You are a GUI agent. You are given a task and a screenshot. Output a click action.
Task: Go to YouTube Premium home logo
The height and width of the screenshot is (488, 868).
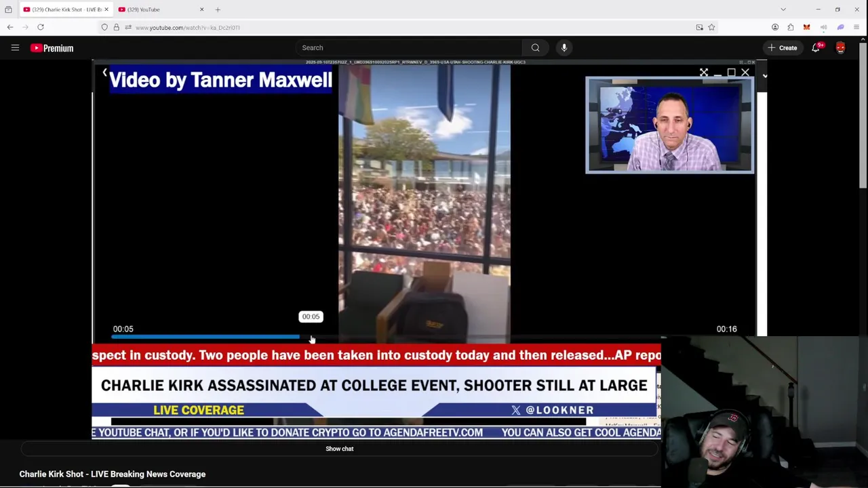click(52, 48)
